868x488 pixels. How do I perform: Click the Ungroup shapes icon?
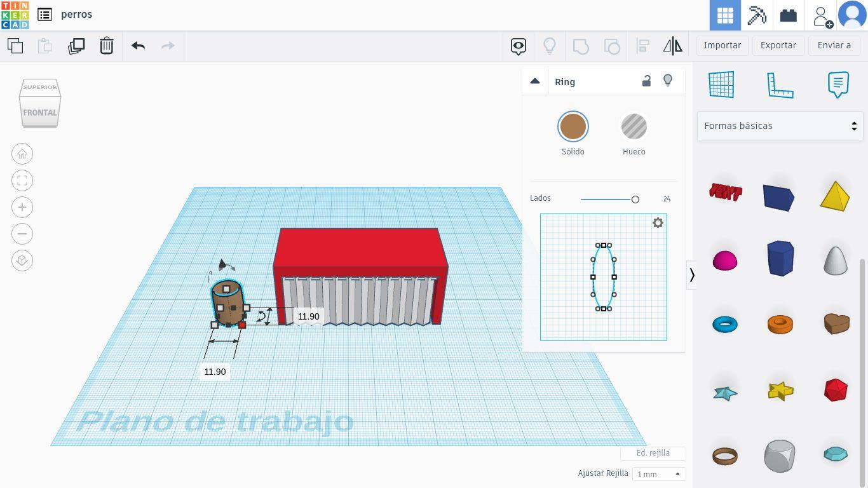tap(612, 46)
